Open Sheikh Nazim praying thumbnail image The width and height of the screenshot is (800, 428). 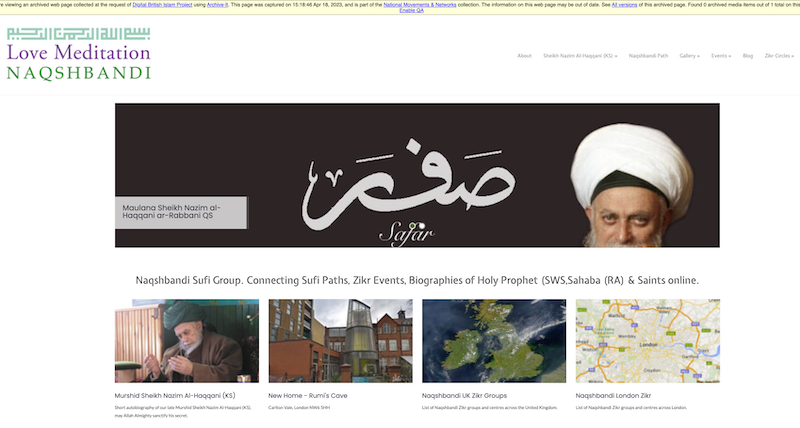point(187,341)
